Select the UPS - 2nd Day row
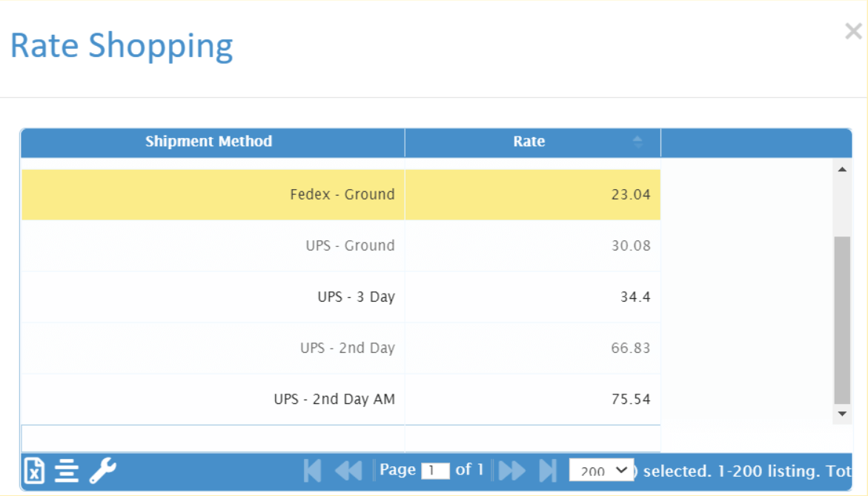 click(x=341, y=348)
